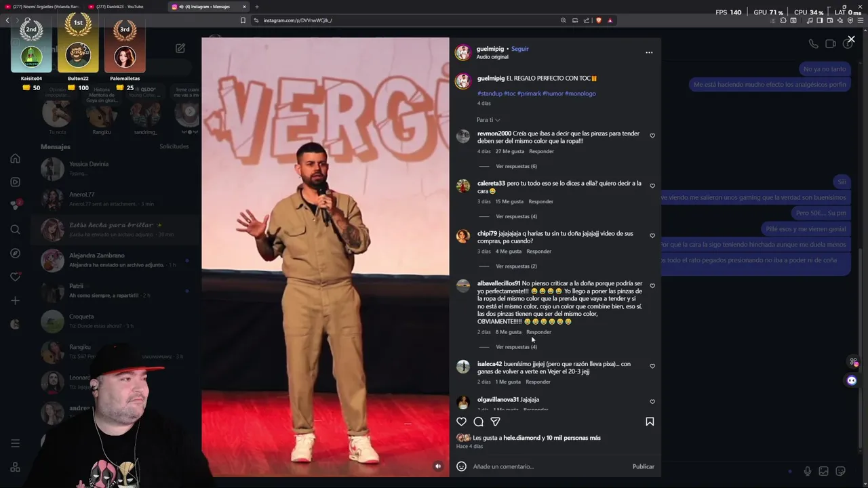Like chipi79's comment
The width and height of the screenshot is (868, 488).
click(652, 236)
